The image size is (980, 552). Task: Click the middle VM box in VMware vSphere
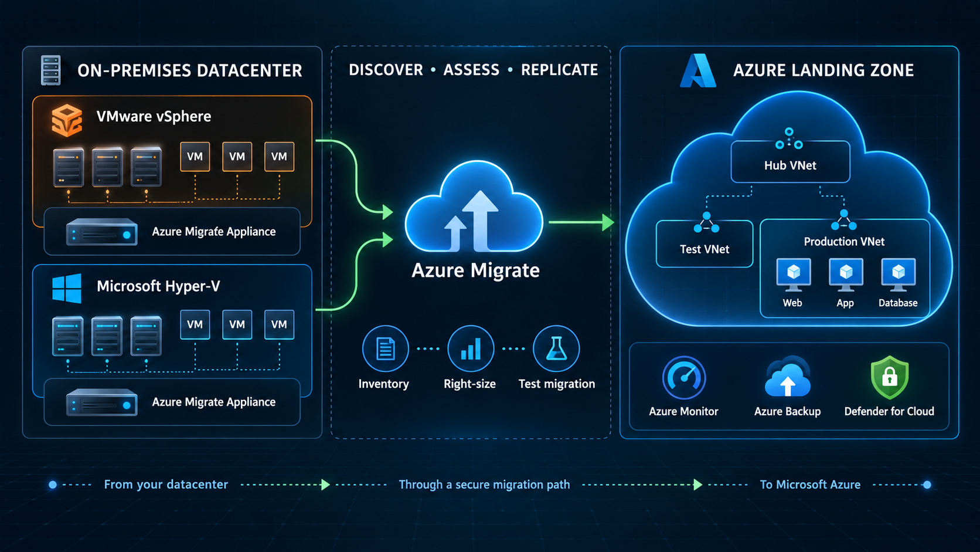click(237, 157)
